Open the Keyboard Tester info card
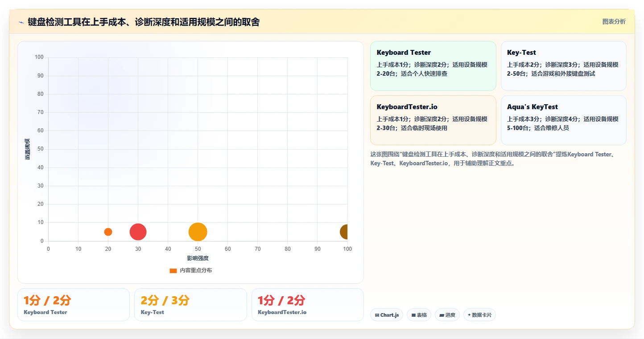This screenshot has width=644, height=339. tap(433, 66)
